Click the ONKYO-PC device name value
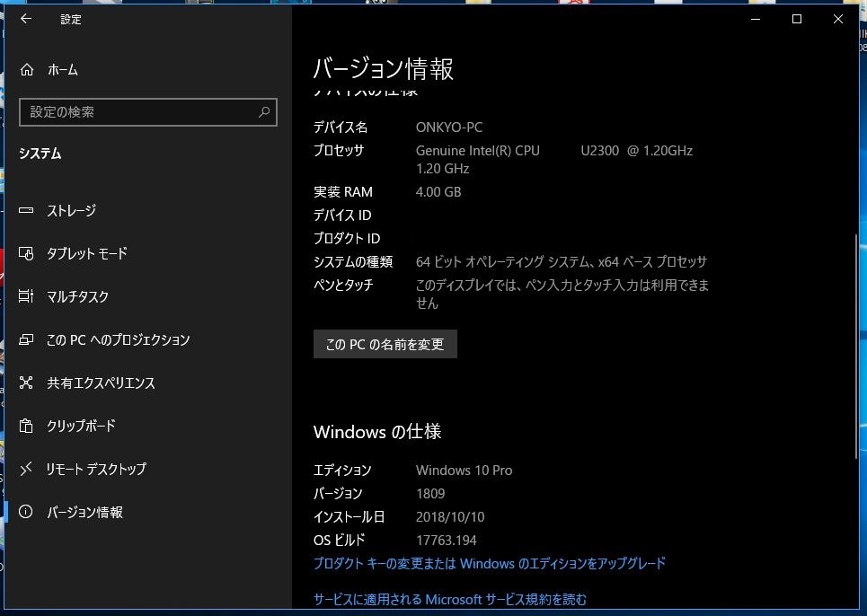Image resolution: width=867 pixels, height=616 pixels. point(449,128)
